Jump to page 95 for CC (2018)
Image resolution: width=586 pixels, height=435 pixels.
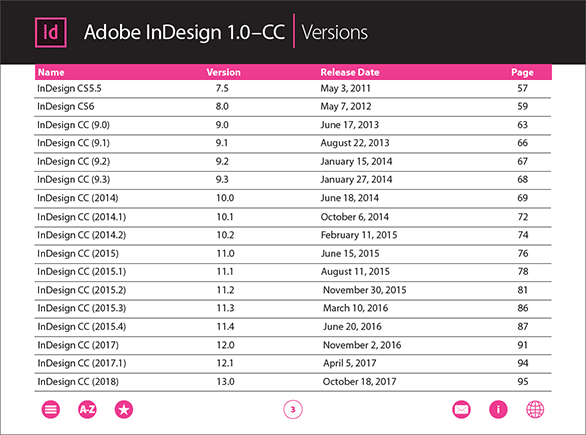tap(523, 382)
